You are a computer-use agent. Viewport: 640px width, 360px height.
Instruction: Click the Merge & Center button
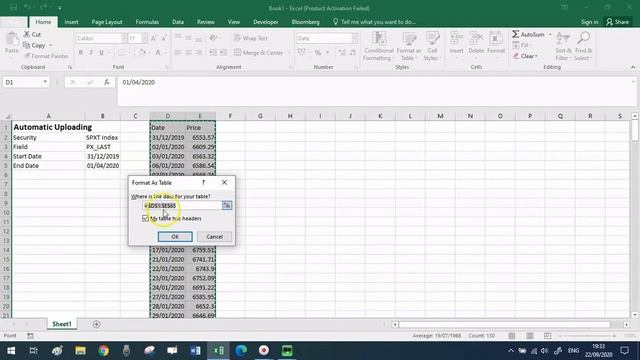point(259,53)
